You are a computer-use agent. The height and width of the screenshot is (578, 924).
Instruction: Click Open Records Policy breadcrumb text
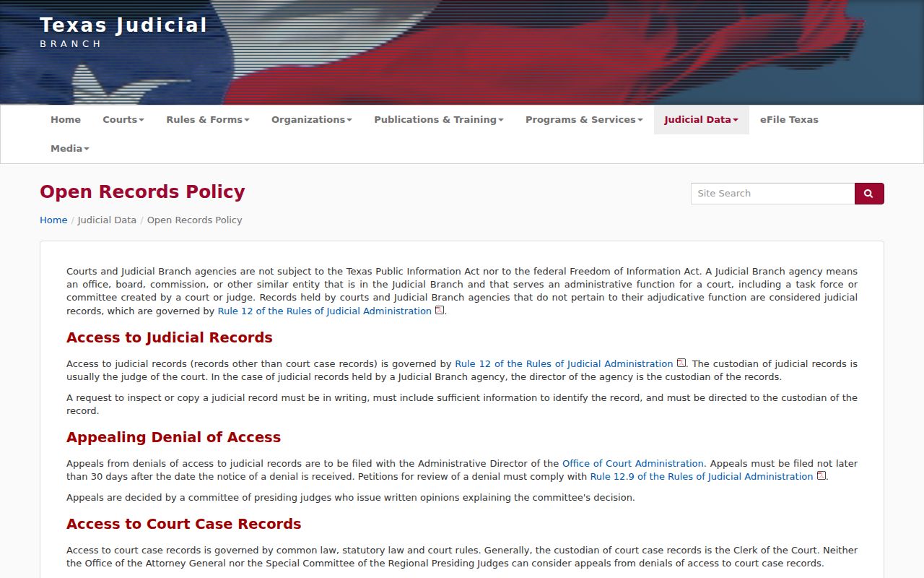195,220
